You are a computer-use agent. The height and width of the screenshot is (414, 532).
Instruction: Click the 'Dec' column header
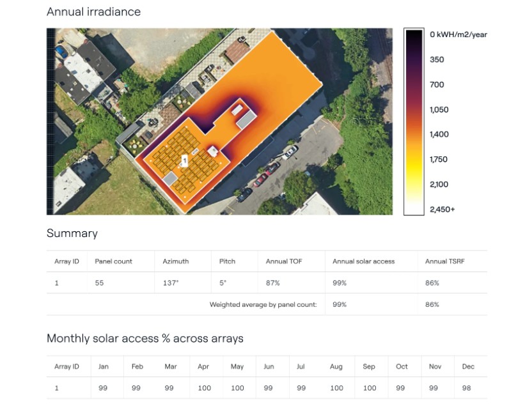coord(468,367)
